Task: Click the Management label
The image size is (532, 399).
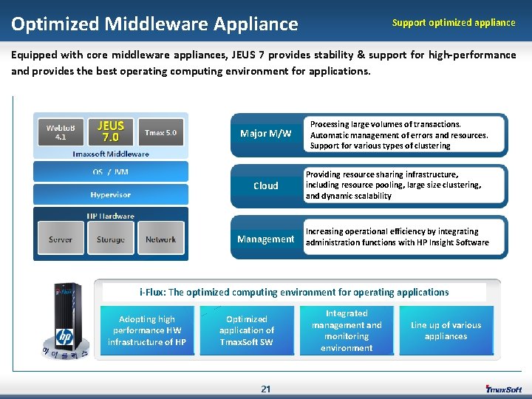Action: [266, 239]
